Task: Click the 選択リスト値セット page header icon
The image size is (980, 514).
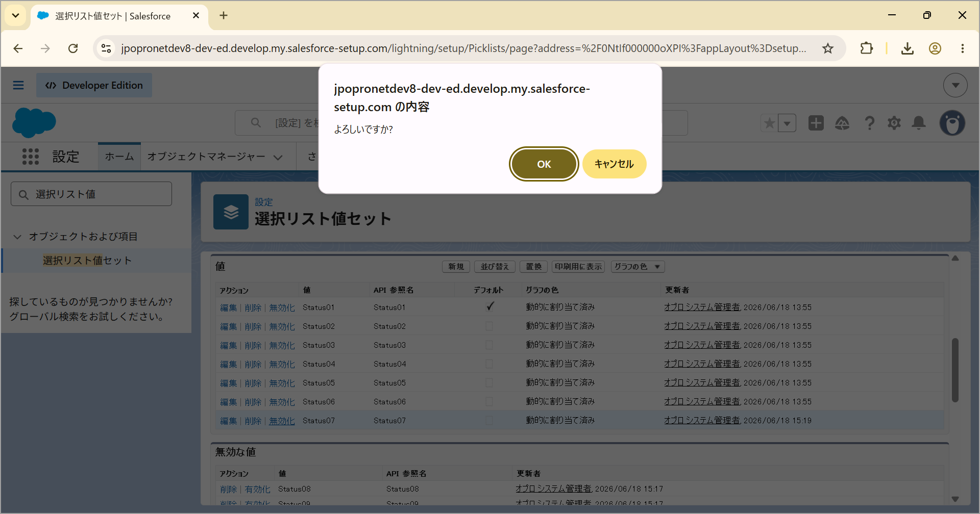Action: (231, 212)
